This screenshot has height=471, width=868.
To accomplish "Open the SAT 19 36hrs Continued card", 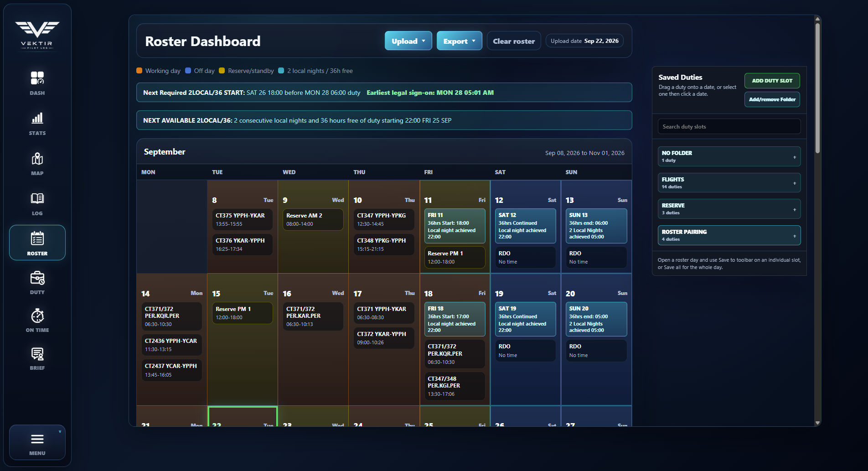I will [x=525, y=319].
